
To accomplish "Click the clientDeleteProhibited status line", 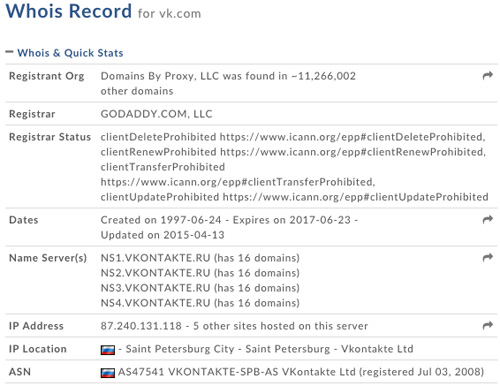I will pos(293,137).
